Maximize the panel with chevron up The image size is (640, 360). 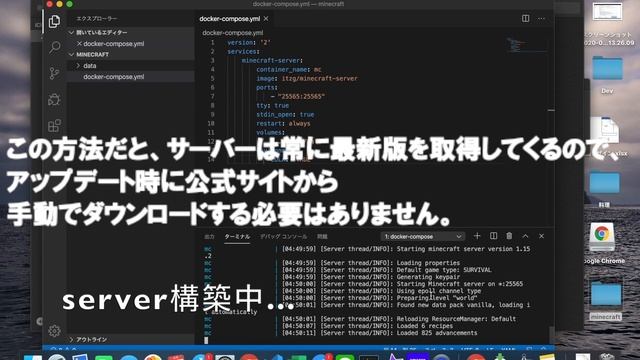tap(525, 236)
